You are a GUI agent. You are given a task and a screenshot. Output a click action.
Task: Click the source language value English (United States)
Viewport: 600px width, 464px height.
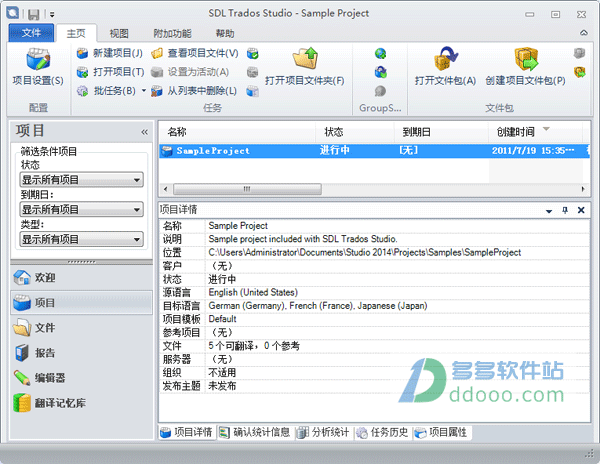[x=253, y=292]
